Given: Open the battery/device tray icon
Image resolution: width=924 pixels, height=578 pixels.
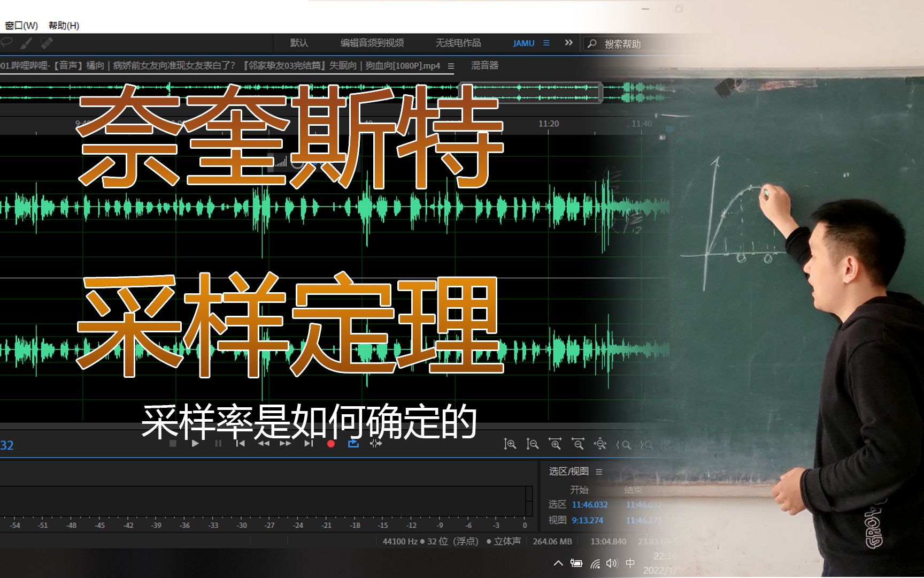Looking at the screenshot, I should pyautogui.click(x=576, y=563).
